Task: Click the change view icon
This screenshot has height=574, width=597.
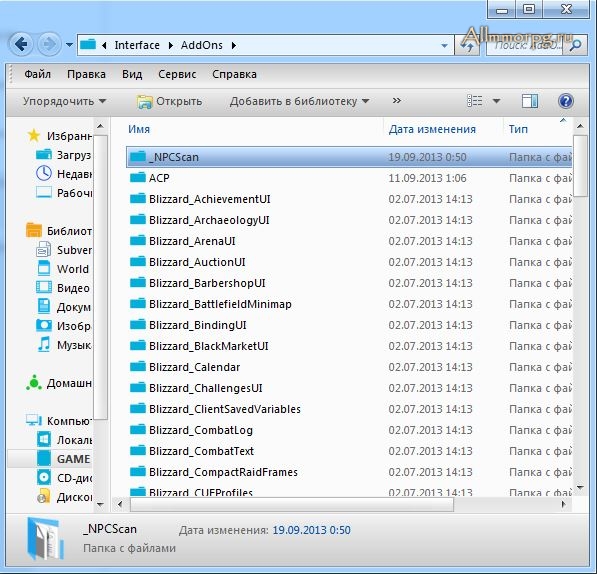Action: (x=475, y=101)
